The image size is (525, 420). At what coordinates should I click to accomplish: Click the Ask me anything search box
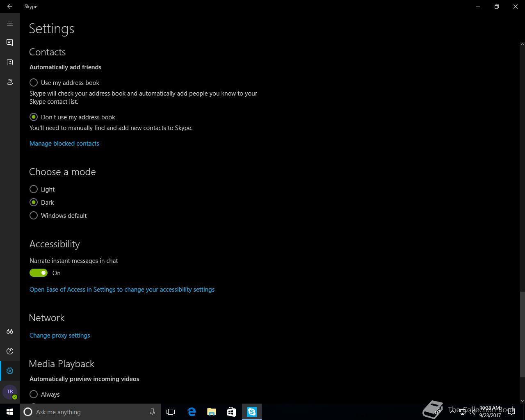point(90,412)
